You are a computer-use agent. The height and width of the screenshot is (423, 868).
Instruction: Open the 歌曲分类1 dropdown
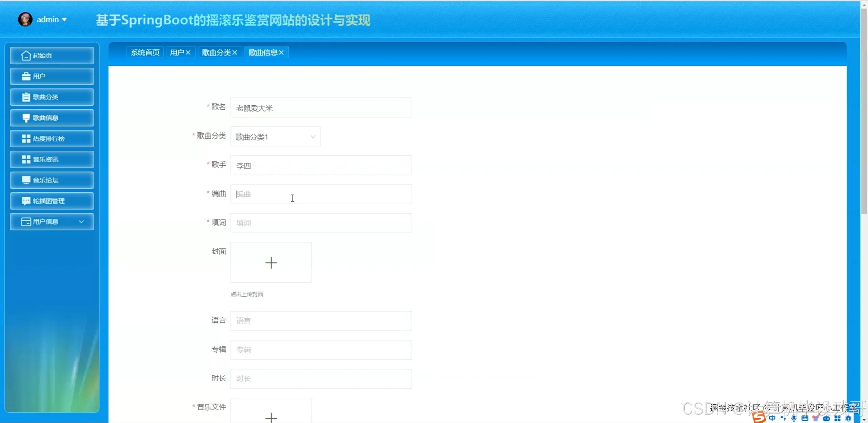point(275,136)
